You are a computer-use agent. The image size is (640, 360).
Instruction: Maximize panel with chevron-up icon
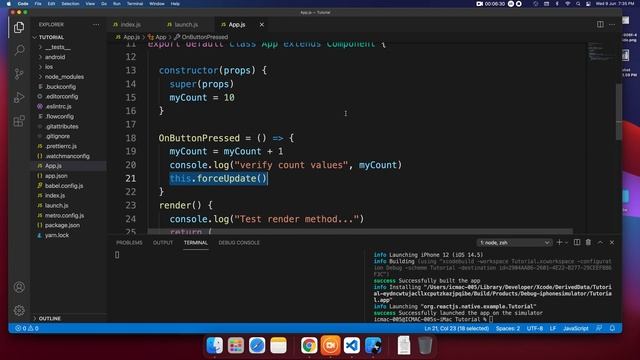point(600,242)
